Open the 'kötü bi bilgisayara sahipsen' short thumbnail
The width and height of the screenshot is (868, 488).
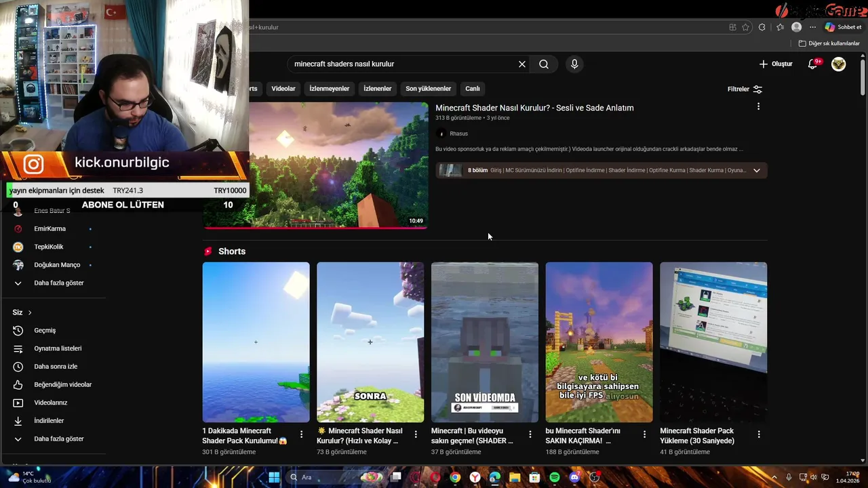(599, 342)
